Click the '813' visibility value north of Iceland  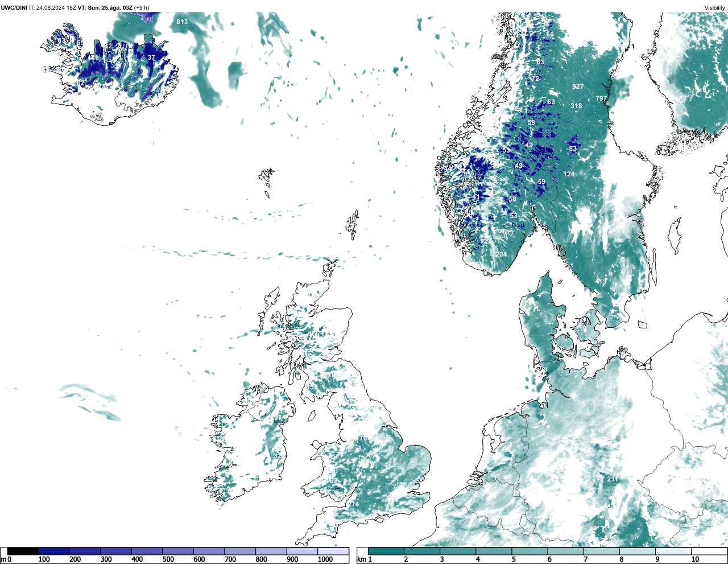[182, 22]
